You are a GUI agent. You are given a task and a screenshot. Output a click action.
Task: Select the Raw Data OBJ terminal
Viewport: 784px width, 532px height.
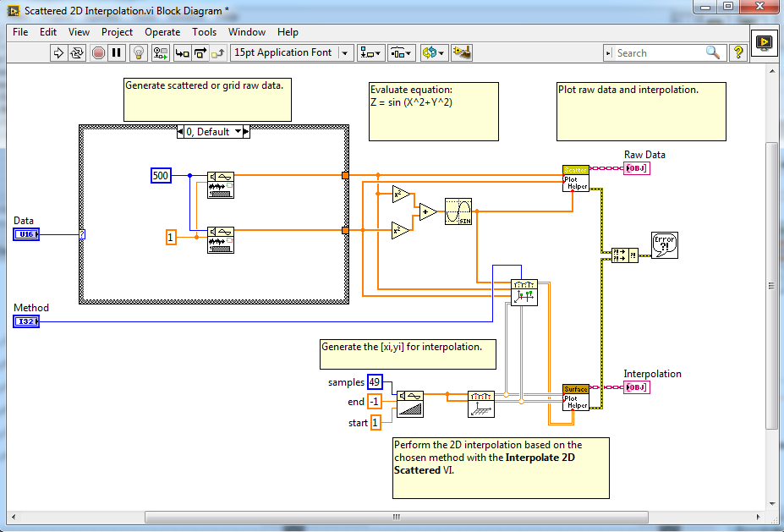point(637,168)
